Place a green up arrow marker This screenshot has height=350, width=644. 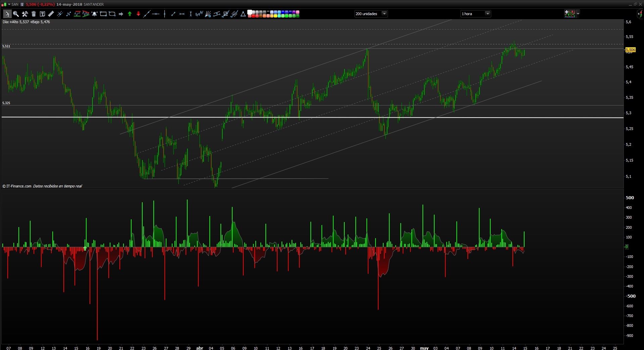click(130, 14)
